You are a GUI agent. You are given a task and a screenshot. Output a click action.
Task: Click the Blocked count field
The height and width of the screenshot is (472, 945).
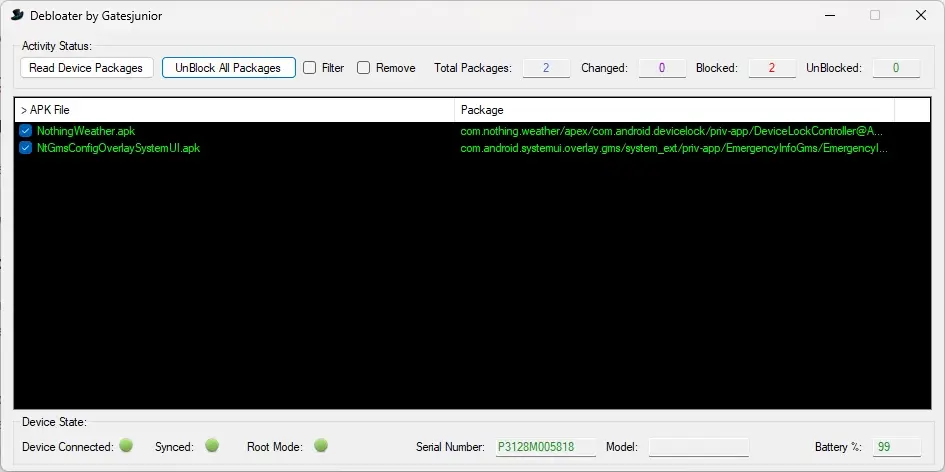point(772,68)
